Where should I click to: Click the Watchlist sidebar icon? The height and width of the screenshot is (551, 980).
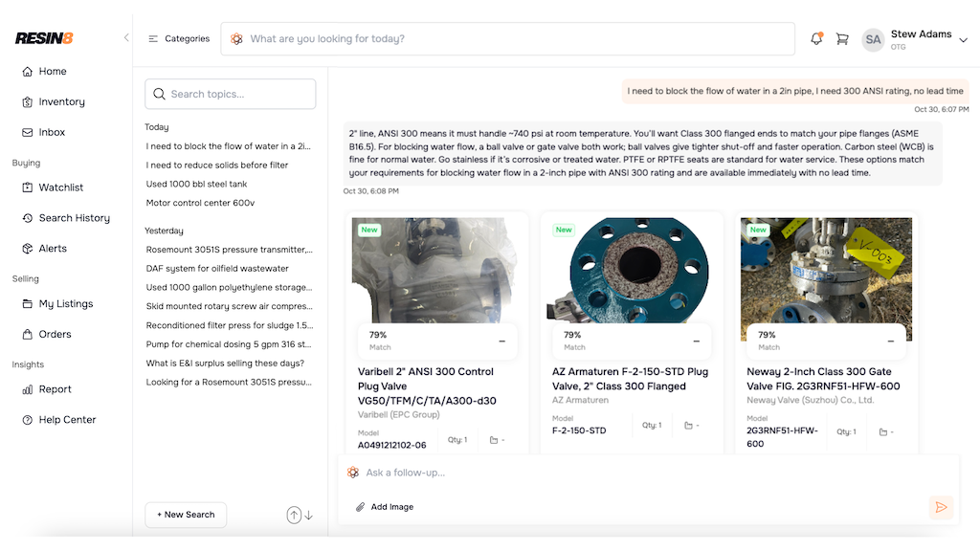(28, 187)
